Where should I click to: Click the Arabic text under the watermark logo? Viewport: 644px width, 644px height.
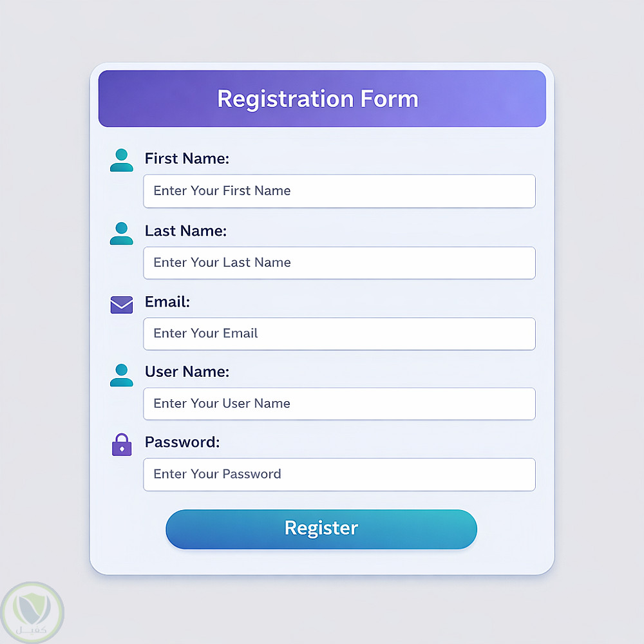click(x=33, y=629)
